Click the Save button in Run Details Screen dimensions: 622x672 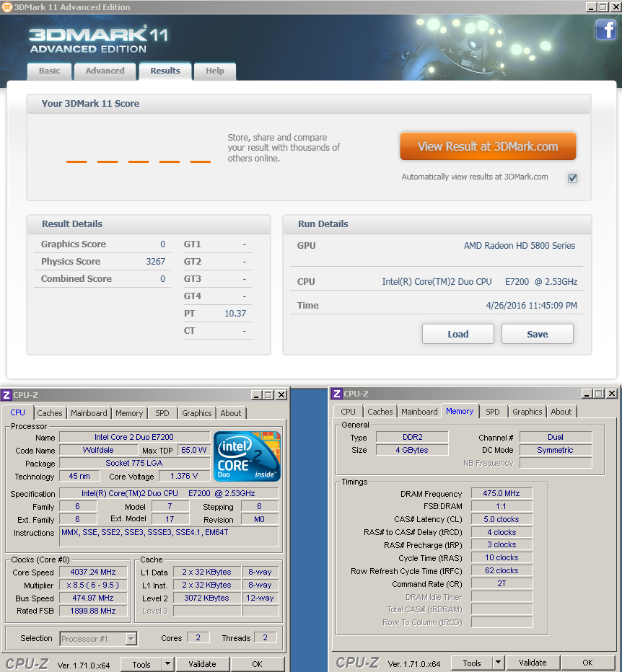pos(538,334)
